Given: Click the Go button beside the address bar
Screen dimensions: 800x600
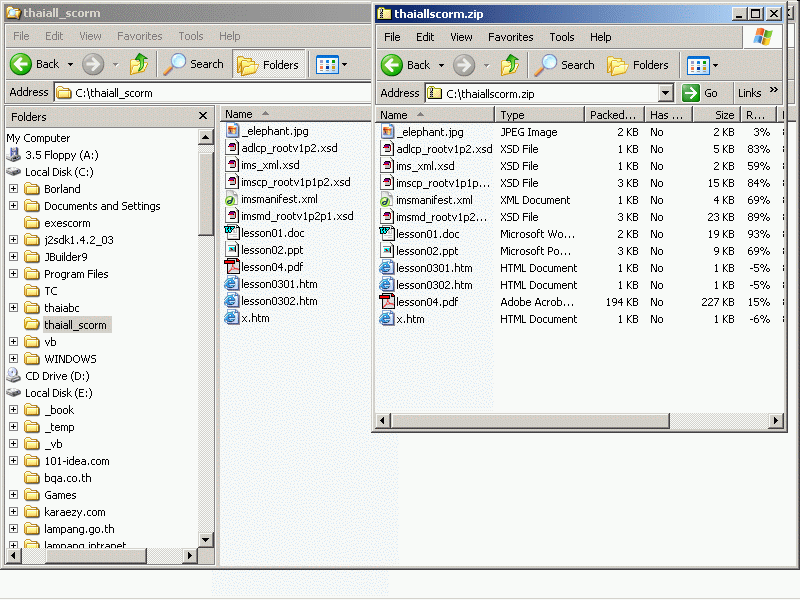Looking at the screenshot, I should pyautogui.click(x=701, y=93).
